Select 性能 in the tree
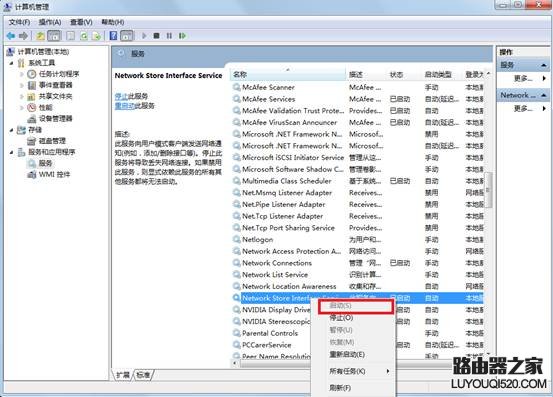 click(x=45, y=107)
